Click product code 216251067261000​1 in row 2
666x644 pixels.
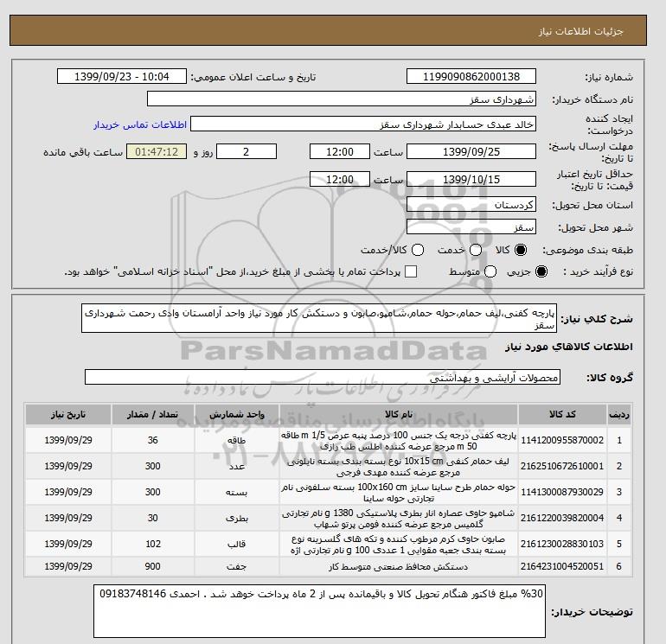(562, 466)
